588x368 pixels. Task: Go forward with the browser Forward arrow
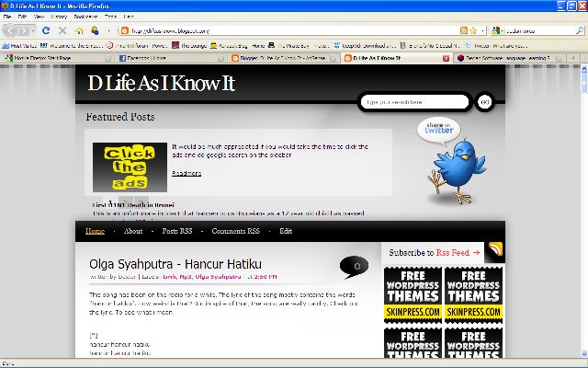coord(24,30)
